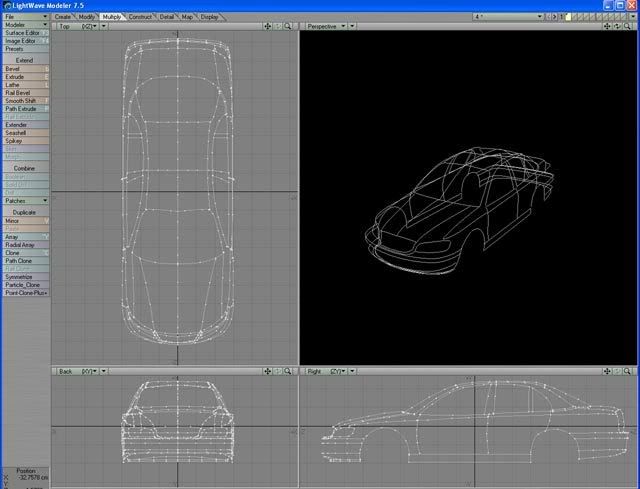Open the Surface Editor
The image size is (640, 489).
[26, 33]
